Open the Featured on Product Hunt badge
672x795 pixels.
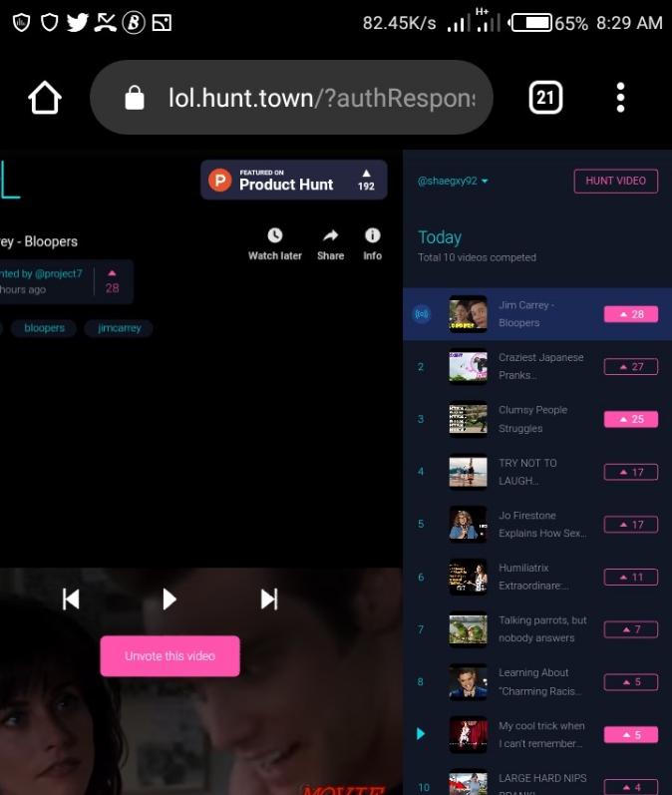[294, 180]
